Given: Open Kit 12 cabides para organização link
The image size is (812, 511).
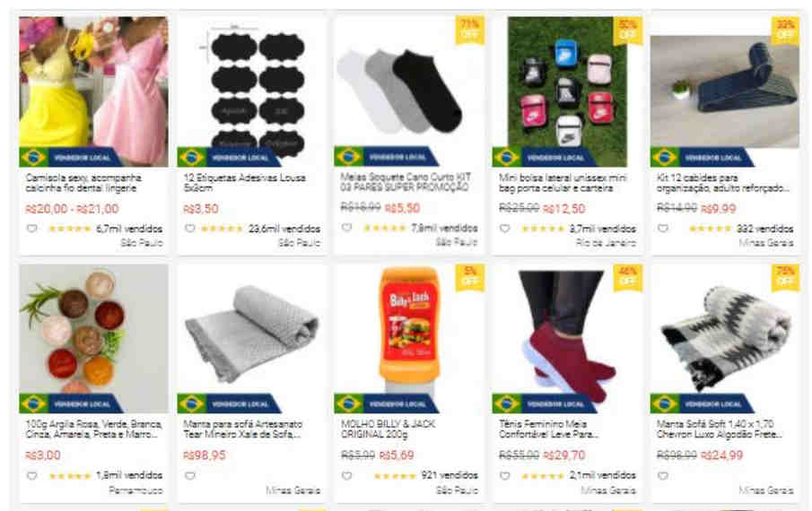Looking at the screenshot, I should click(723, 183).
